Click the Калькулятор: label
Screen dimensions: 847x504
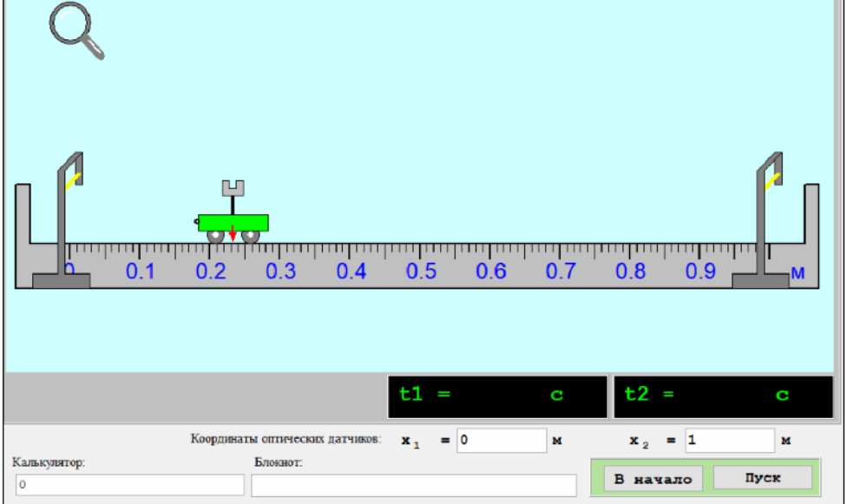click(x=49, y=462)
